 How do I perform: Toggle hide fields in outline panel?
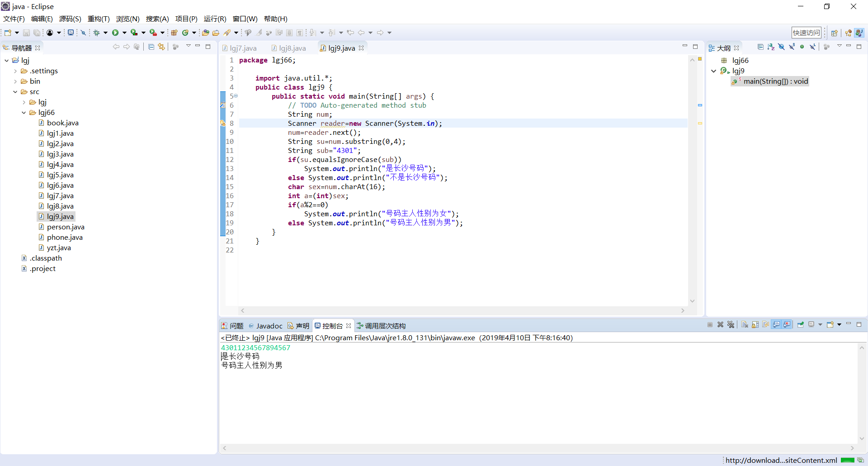click(781, 47)
